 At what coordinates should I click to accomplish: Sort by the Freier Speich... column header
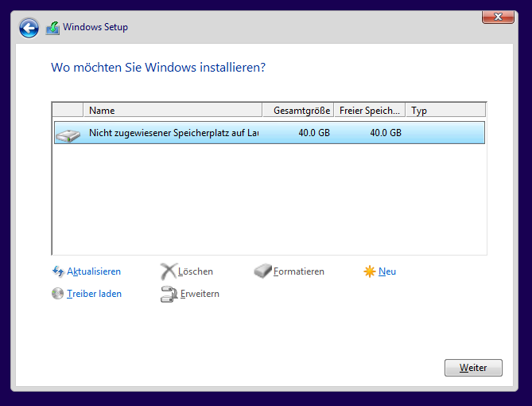[370, 111]
